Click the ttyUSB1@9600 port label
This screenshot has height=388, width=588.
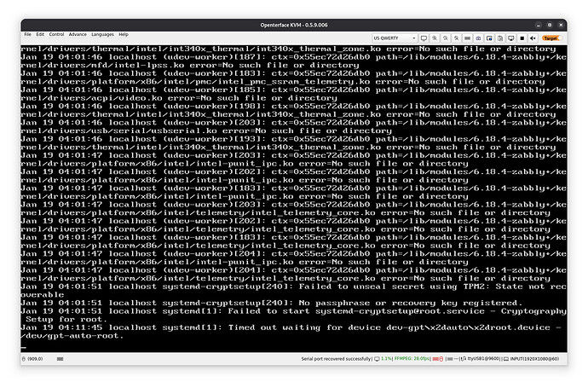pos(483,359)
